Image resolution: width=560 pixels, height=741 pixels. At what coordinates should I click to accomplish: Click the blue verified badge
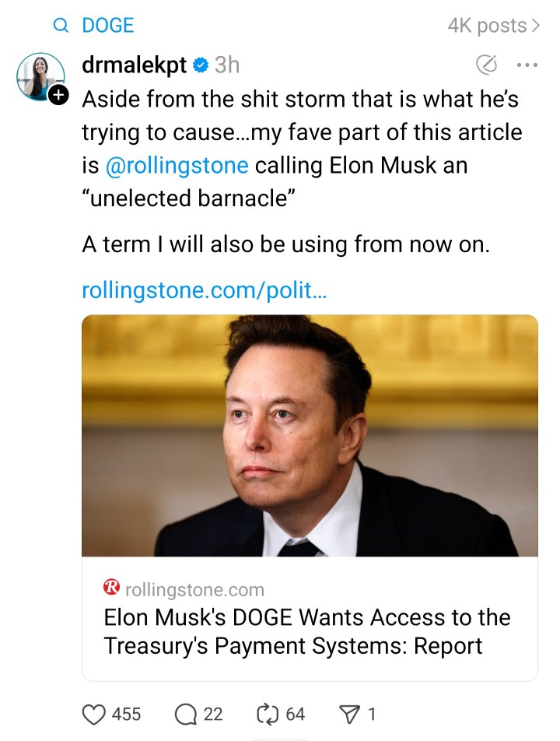201,65
